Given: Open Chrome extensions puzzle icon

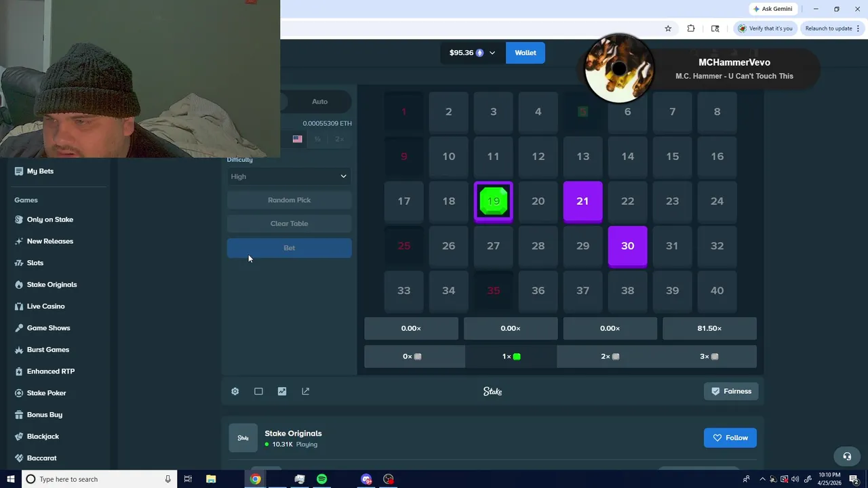Looking at the screenshot, I should coord(691,28).
